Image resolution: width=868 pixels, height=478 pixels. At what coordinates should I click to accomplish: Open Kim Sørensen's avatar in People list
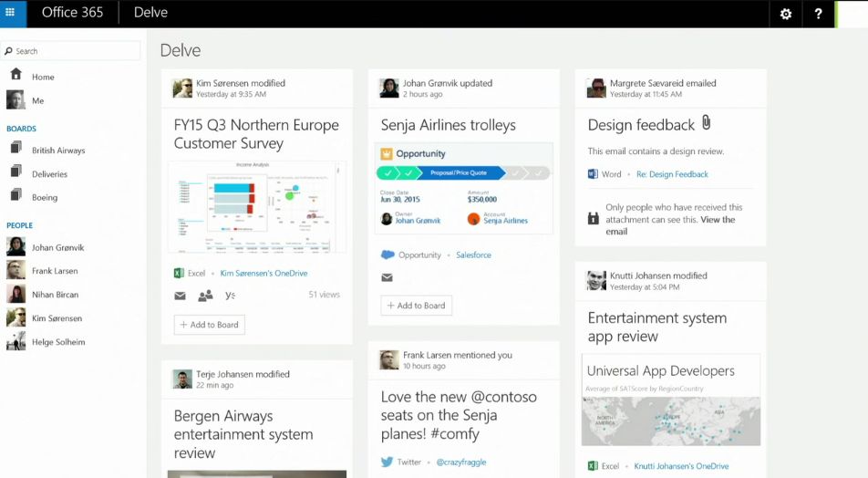15,317
